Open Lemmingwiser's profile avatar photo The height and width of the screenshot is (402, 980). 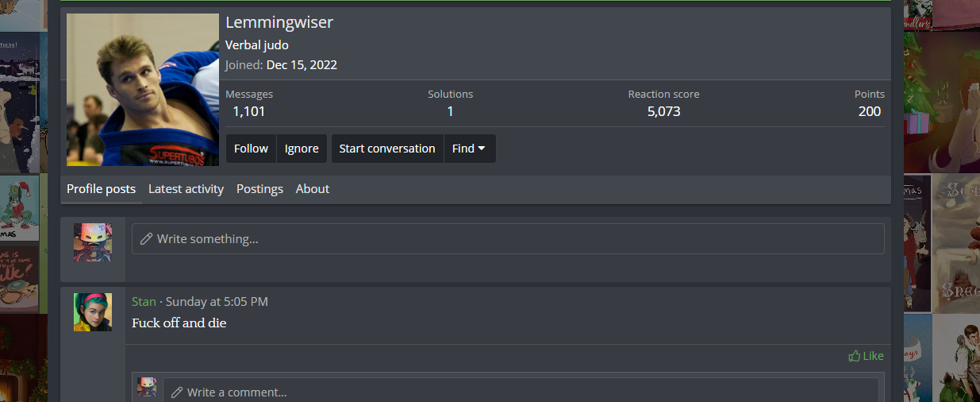pyautogui.click(x=143, y=90)
